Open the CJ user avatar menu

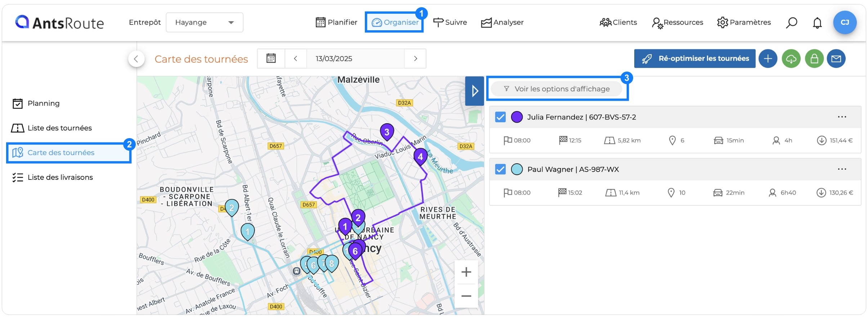coord(845,22)
